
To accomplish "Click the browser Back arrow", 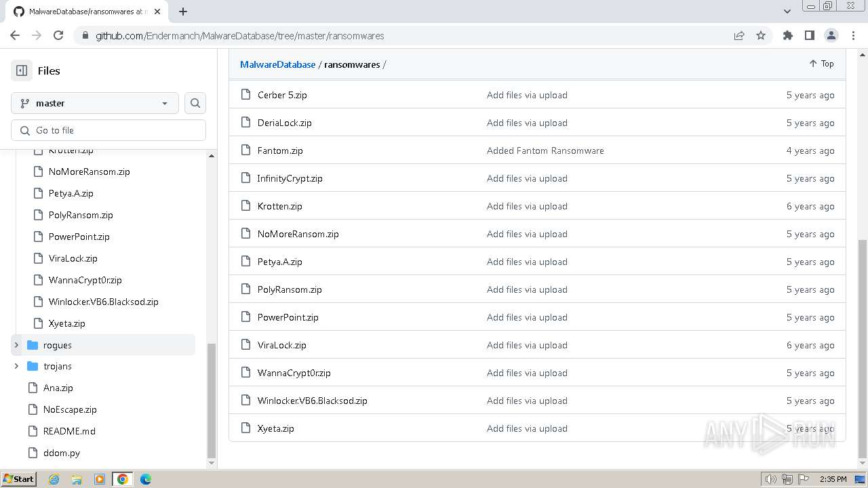I will (15, 35).
